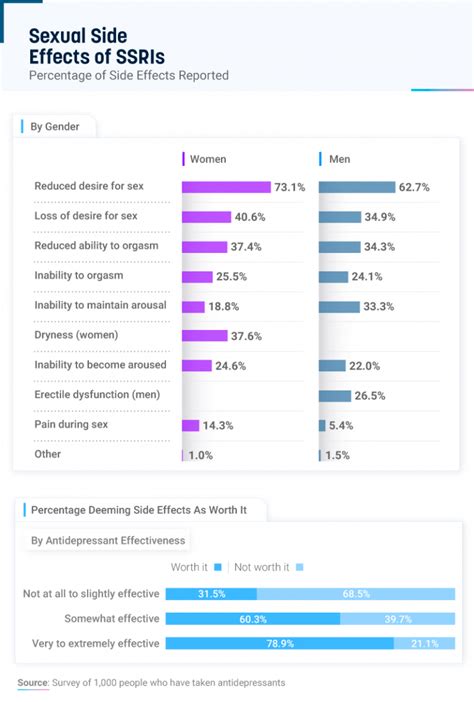474x702 pixels.
Task: Click the 39.7% somewhat effective segment
Action: pyautogui.click(x=397, y=619)
